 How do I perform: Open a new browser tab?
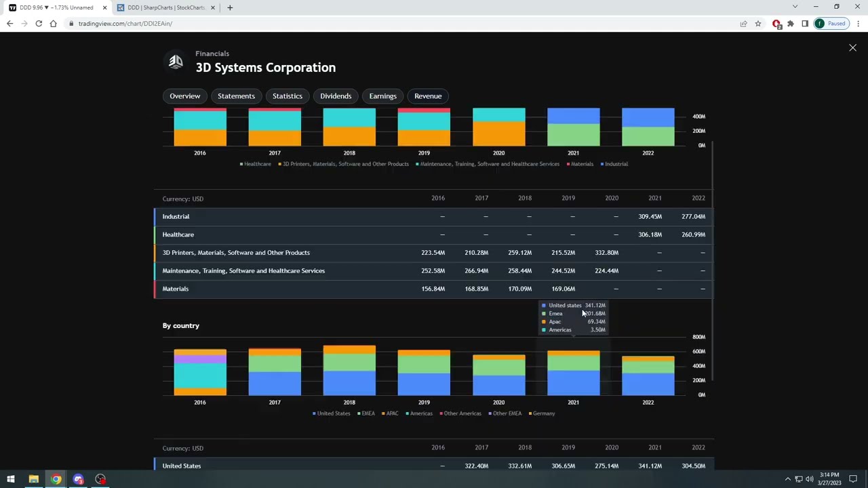coord(230,7)
